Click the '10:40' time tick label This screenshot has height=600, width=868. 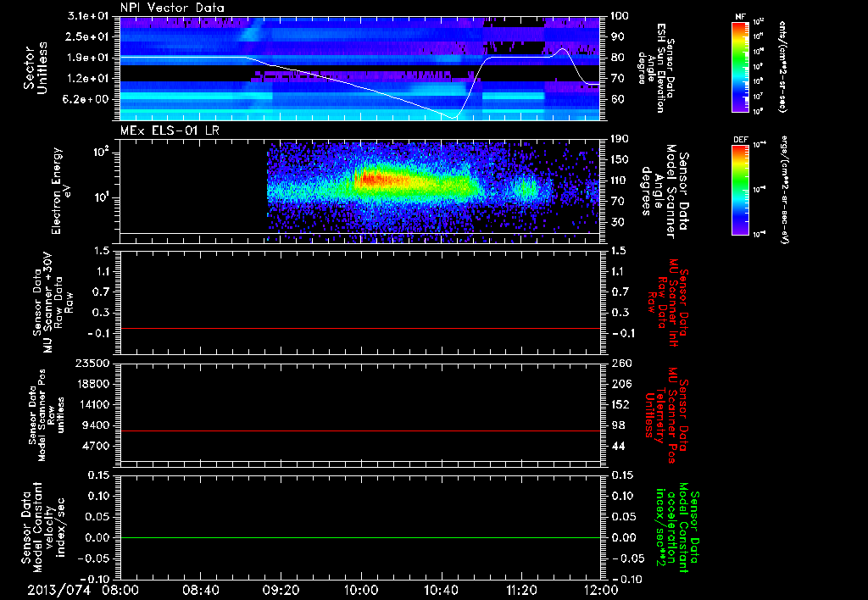coord(441,591)
